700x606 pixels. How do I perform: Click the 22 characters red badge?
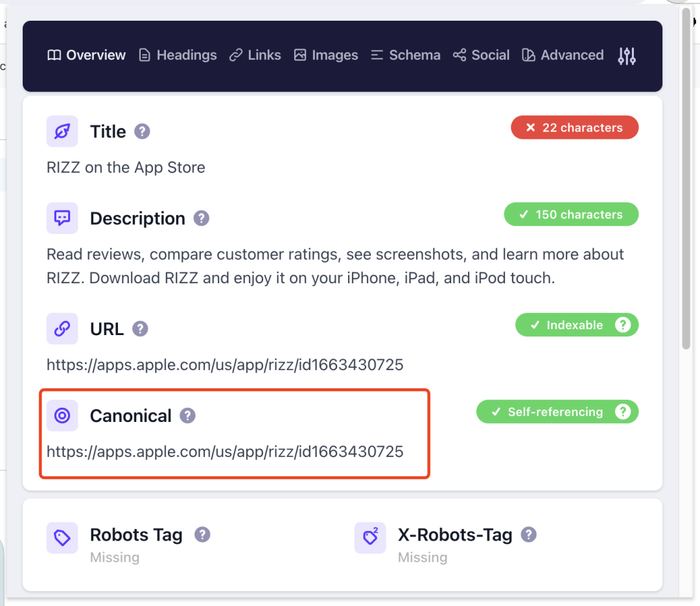tap(574, 128)
